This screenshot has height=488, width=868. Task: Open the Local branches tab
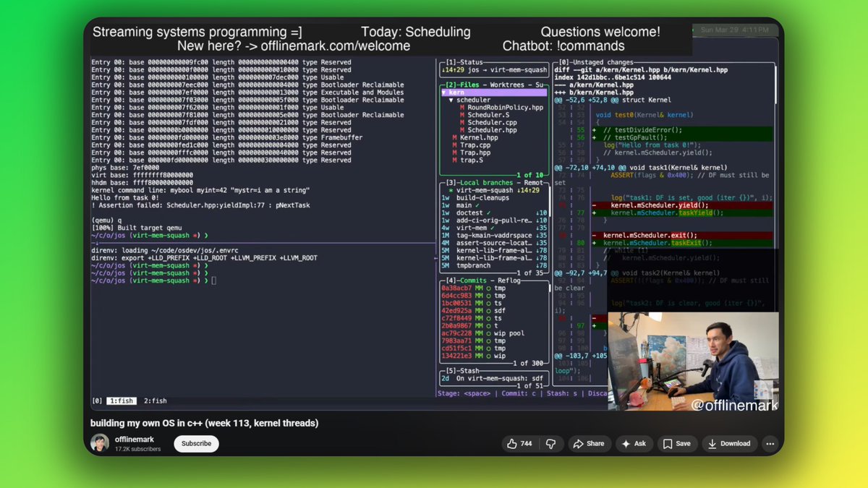tap(486, 183)
